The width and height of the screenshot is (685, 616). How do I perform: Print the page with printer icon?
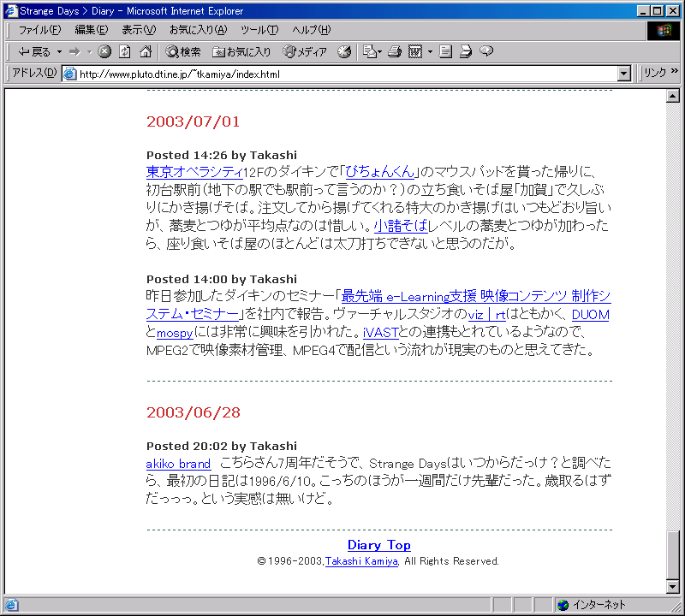click(395, 52)
